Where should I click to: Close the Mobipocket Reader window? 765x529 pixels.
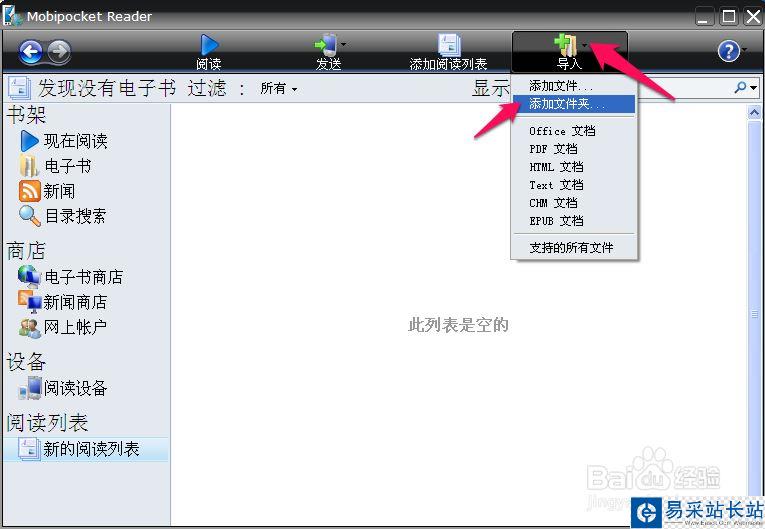click(753, 17)
